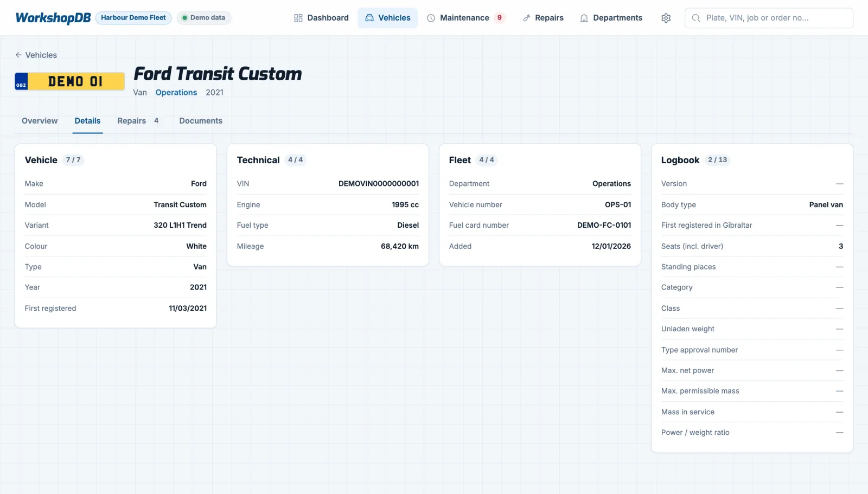Go to the Repairs navigation item

pyautogui.click(x=543, y=18)
